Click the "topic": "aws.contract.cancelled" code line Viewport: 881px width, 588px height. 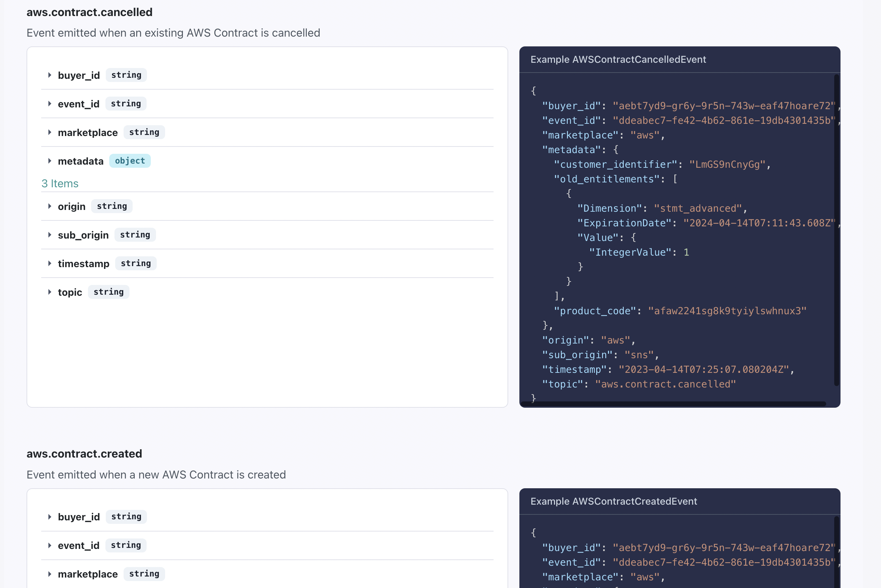click(x=639, y=384)
